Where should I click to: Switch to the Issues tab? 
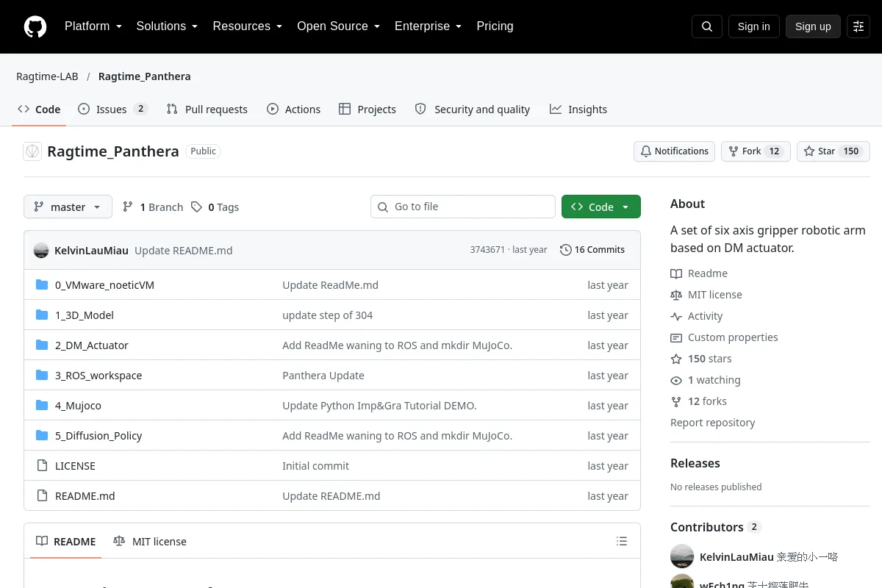tap(112, 109)
